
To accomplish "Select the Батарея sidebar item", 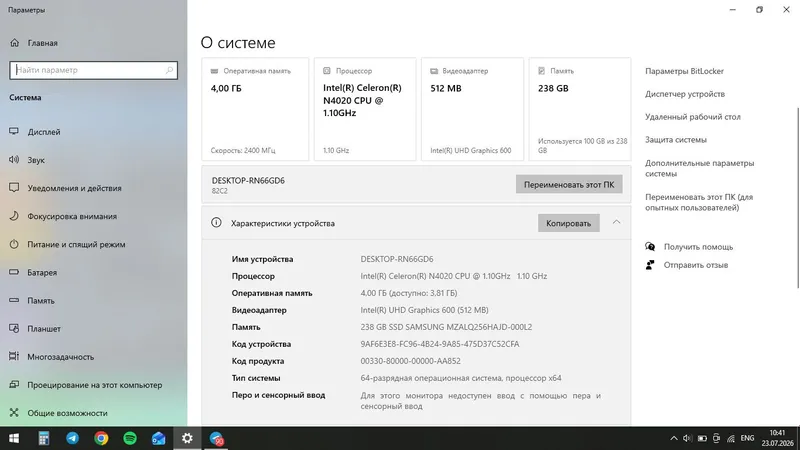I will pos(33,272).
